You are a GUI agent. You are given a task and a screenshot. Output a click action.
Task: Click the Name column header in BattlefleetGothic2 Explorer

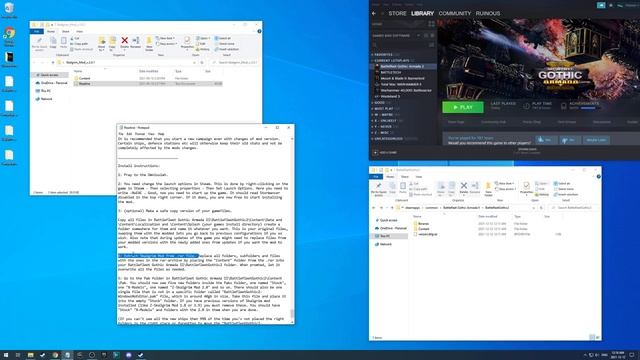(x=417, y=216)
